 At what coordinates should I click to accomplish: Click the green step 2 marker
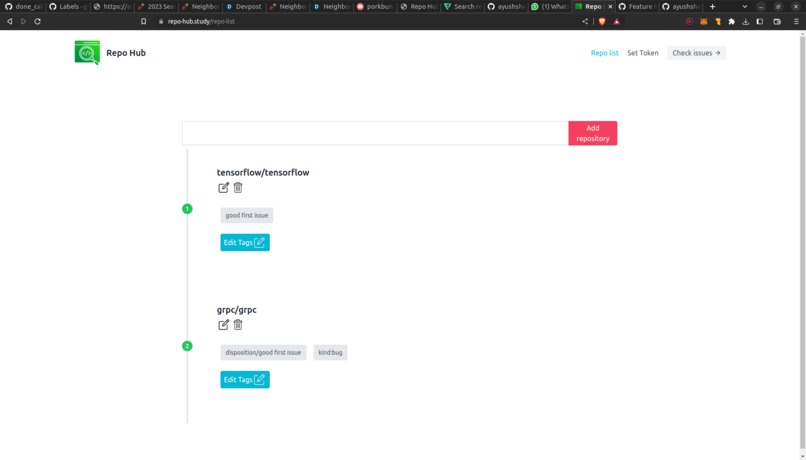coord(187,346)
